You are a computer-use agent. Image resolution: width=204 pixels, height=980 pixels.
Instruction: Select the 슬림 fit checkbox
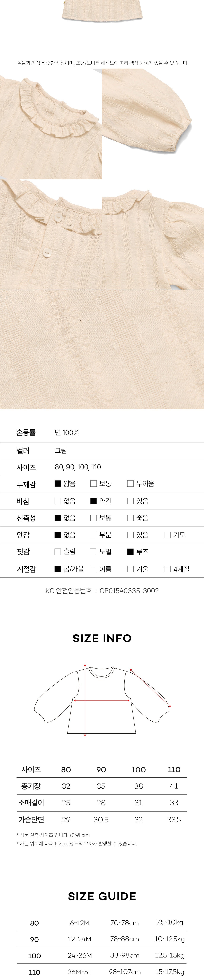tap(58, 552)
